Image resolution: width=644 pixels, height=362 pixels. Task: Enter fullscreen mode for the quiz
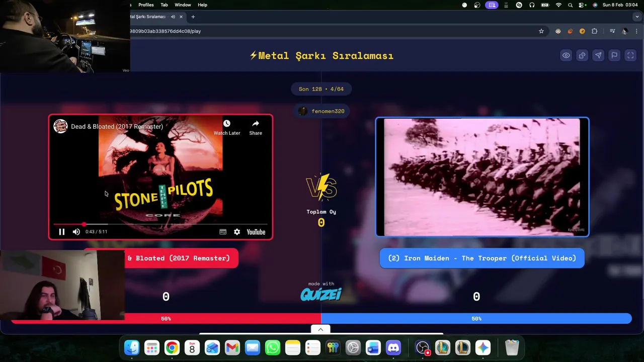pyautogui.click(x=630, y=55)
